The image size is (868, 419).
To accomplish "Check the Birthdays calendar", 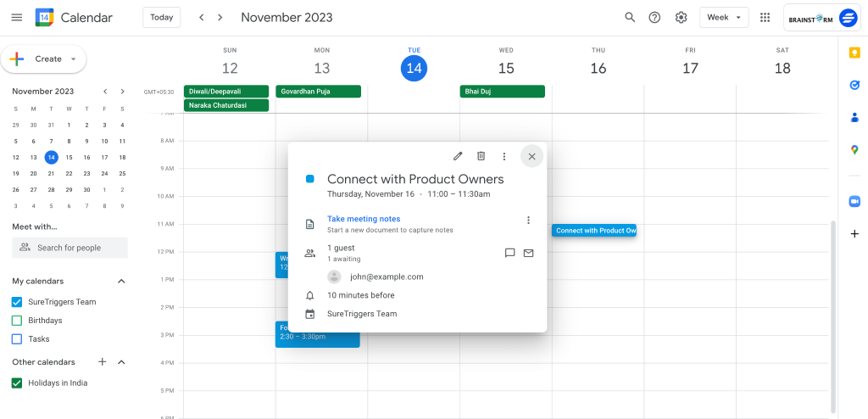I will point(17,321).
